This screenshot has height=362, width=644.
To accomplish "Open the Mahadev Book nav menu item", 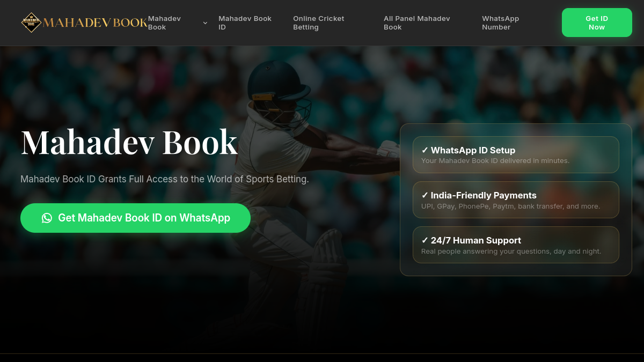I will [x=165, y=23].
